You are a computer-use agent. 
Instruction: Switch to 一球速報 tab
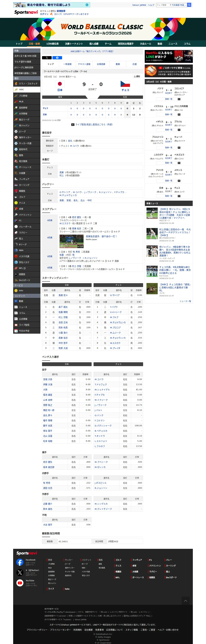(x=67, y=64)
